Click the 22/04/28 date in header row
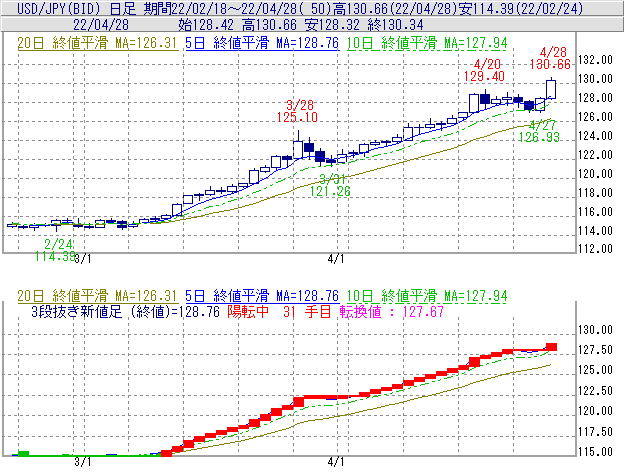The height and width of the screenshot is (475, 624). pyautogui.click(x=101, y=25)
